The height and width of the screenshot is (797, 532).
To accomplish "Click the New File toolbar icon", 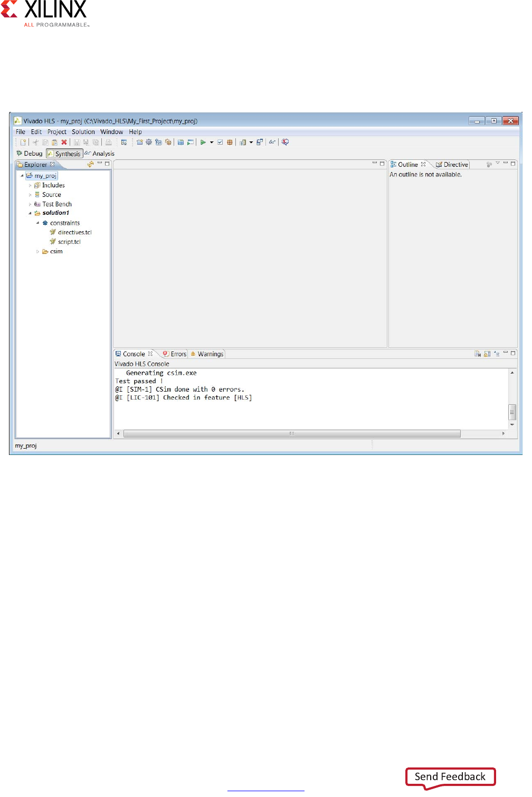I will coord(23,142).
